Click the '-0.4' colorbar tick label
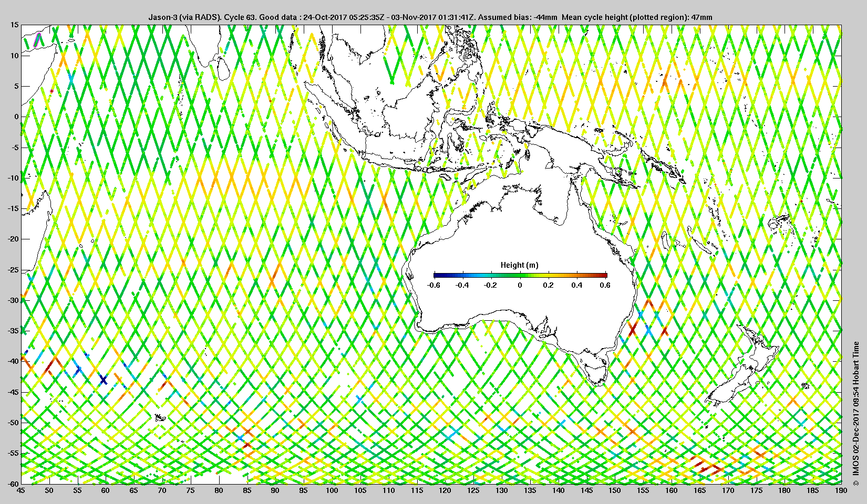The height and width of the screenshot is (504, 867). click(x=462, y=285)
